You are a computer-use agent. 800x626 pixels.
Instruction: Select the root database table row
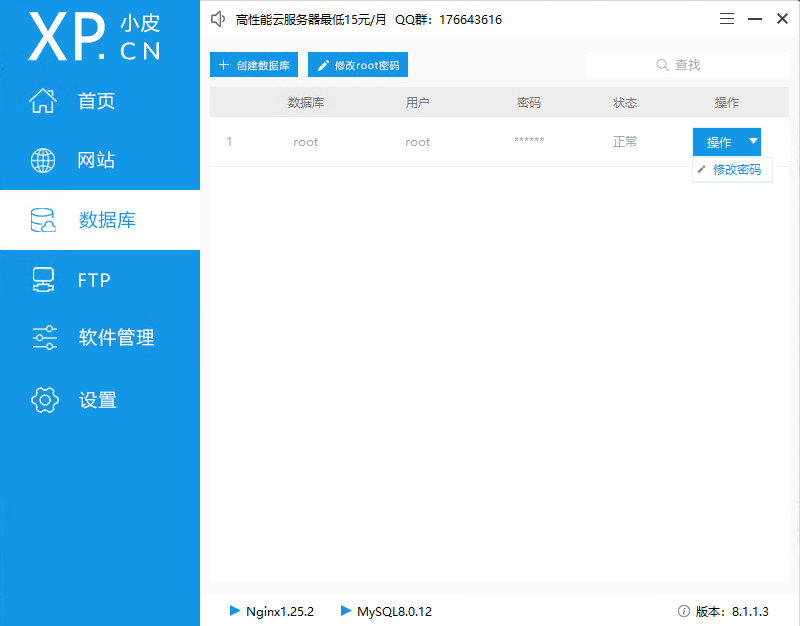pos(420,142)
